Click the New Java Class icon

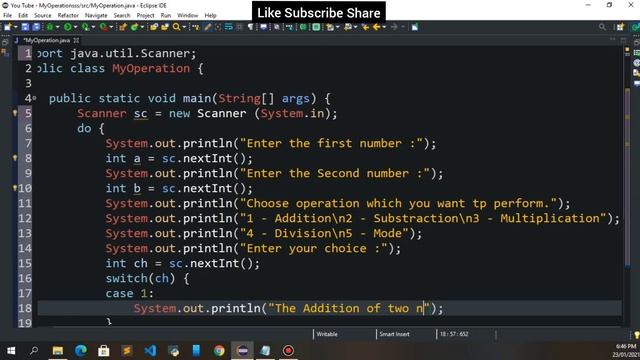[134, 27]
